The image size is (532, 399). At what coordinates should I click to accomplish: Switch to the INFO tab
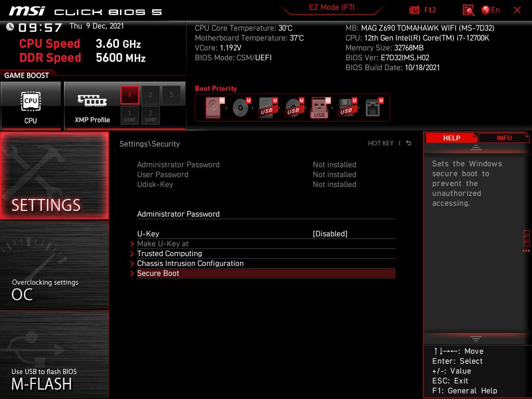pyautogui.click(x=504, y=138)
